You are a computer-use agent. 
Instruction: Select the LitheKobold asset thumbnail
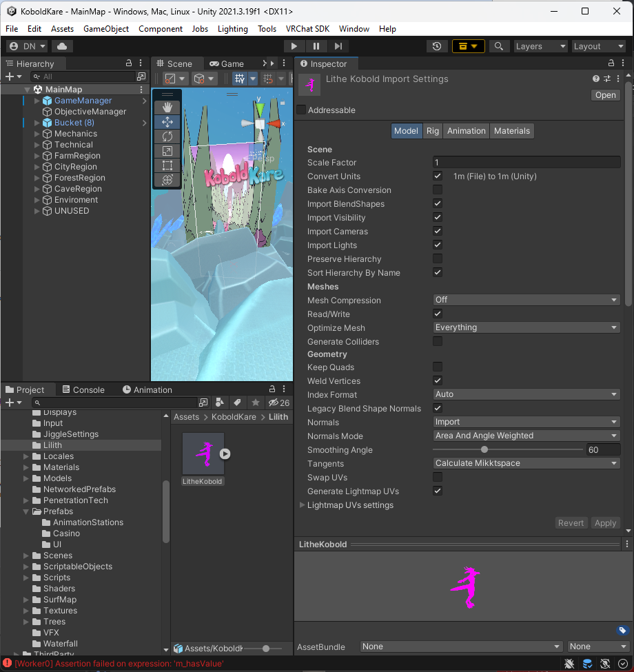click(203, 454)
